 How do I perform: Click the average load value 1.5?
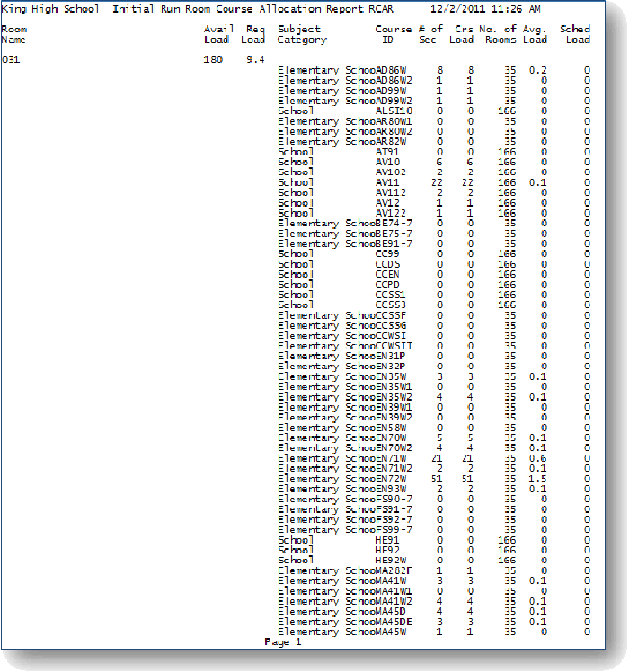click(x=537, y=479)
